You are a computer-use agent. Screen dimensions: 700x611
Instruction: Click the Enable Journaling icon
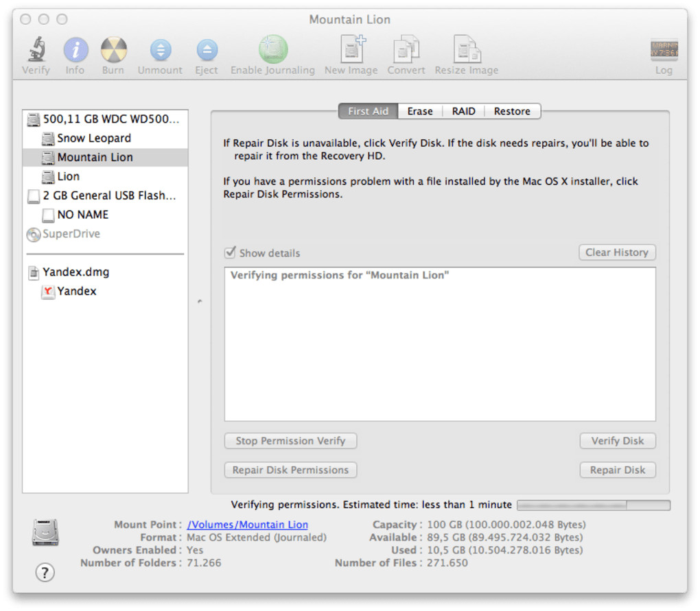click(x=272, y=49)
